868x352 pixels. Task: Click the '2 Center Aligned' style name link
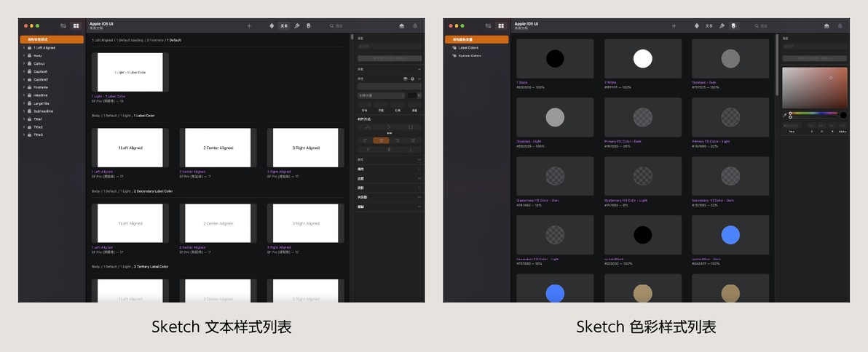point(189,172)
